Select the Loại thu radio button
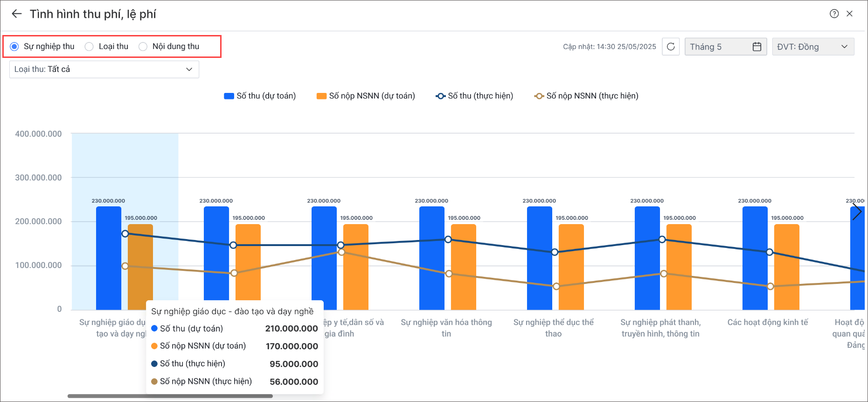The image size is (868, 402). click(x=89, y=47)
